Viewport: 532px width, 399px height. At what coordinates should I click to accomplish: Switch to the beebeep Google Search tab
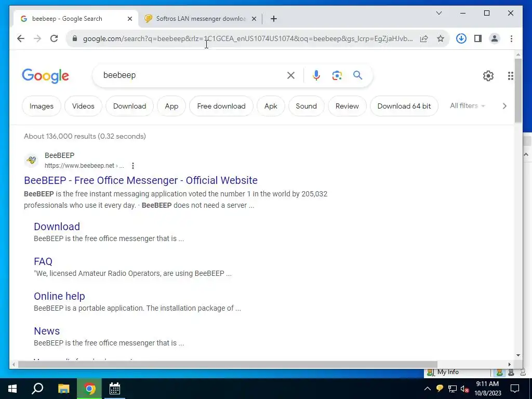click(76, 19)
